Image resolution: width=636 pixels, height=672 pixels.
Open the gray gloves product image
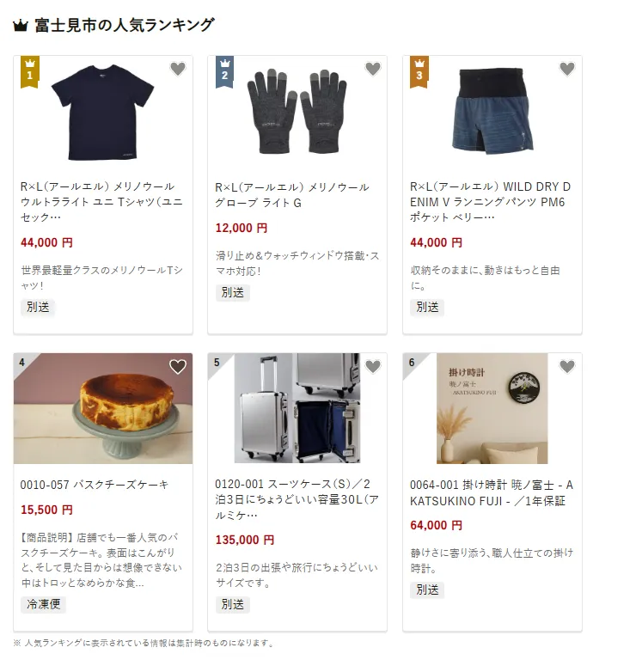[x=297, y=111]
